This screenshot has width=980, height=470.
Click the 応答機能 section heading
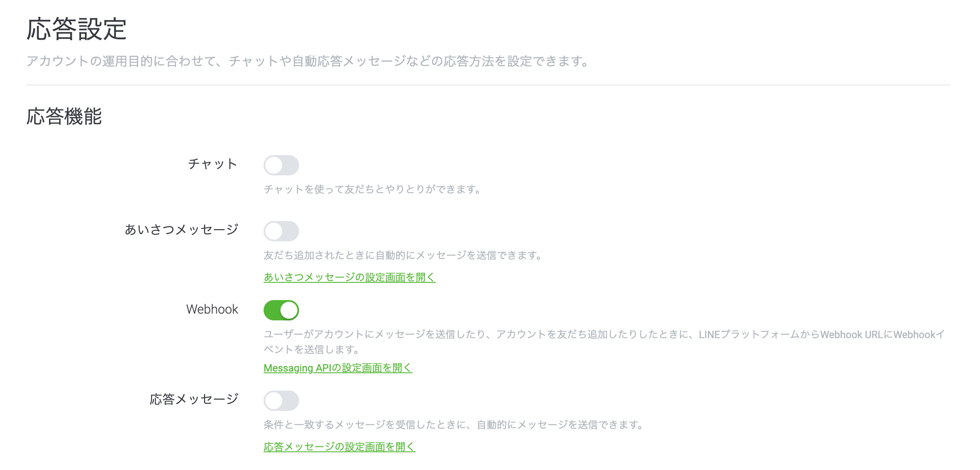[x=64, y=116]
